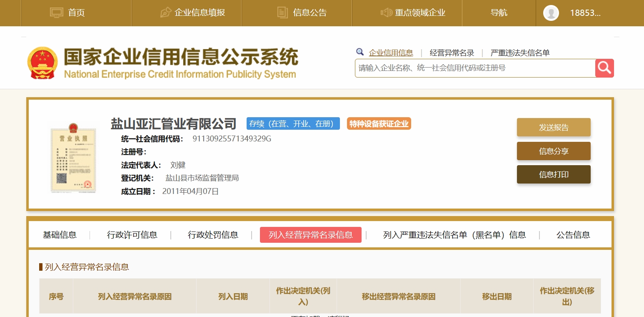Click the red search magnifier button
This screenshot has height=317, width=644.
(x=604, y=68)
